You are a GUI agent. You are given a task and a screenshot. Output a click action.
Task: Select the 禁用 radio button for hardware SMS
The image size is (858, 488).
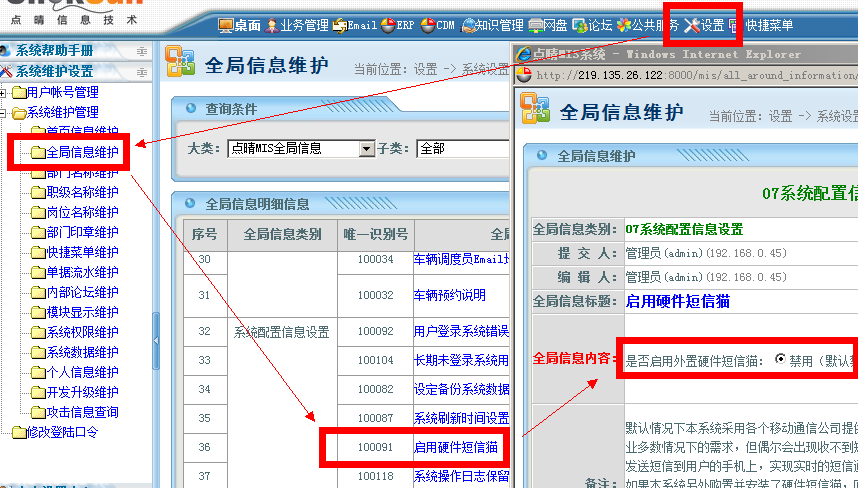click(x=781, y=359)
